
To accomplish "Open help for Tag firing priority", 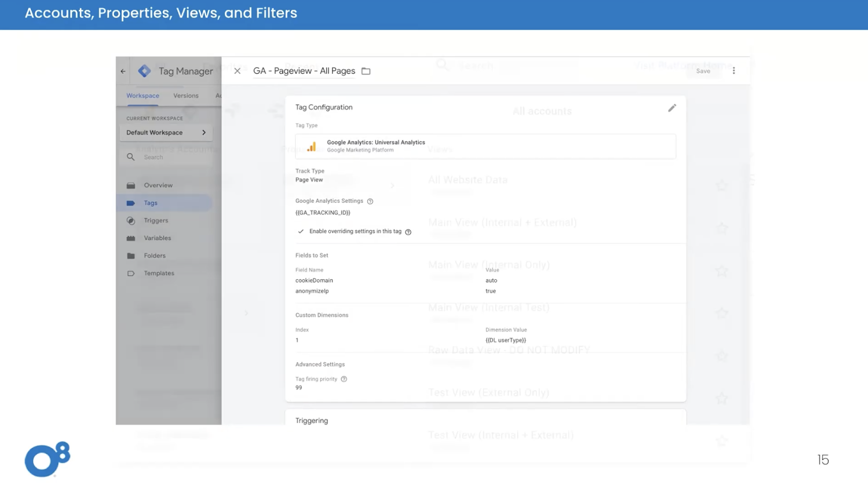I will [x=344, y=379].
